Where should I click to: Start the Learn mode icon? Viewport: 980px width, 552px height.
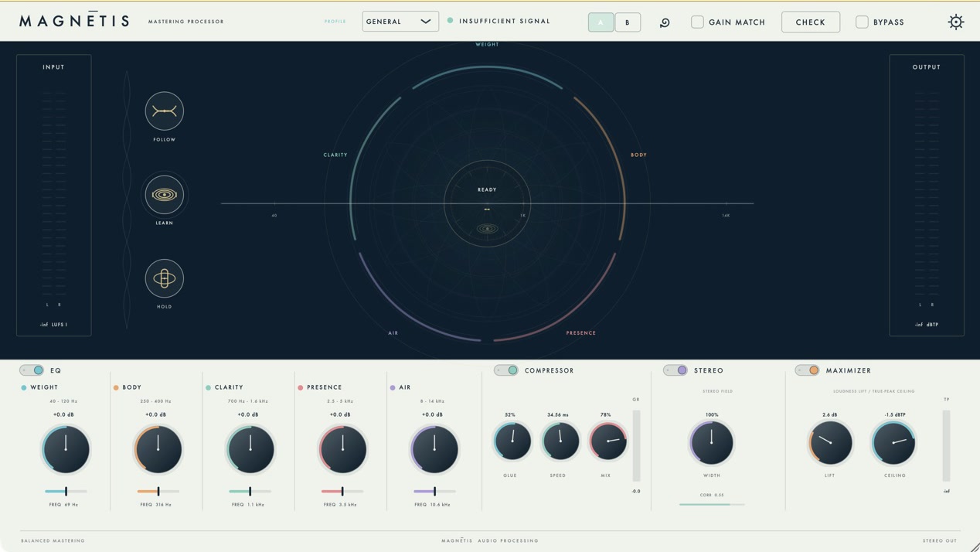[164, 194]
